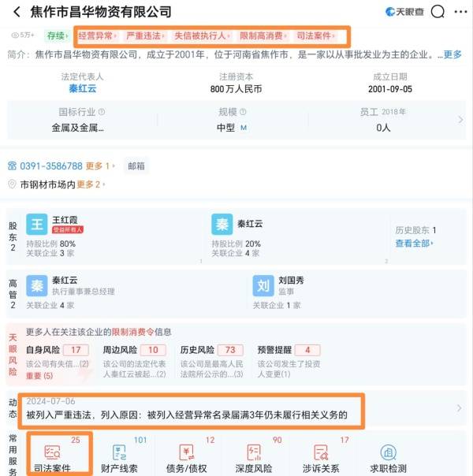Tap the 天眼查 logo
The width and height of the screenshot is (473, 476).
coord(404,12)
